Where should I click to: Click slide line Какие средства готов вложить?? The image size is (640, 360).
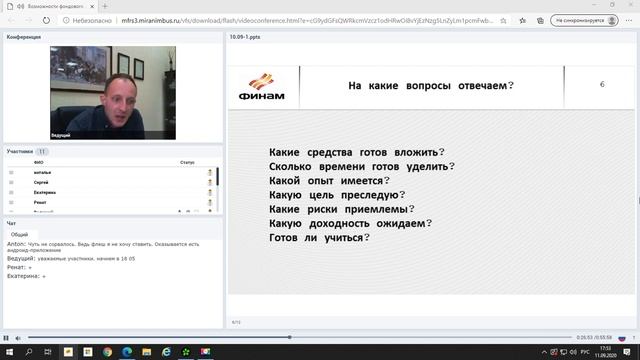[x=357, y=152]
